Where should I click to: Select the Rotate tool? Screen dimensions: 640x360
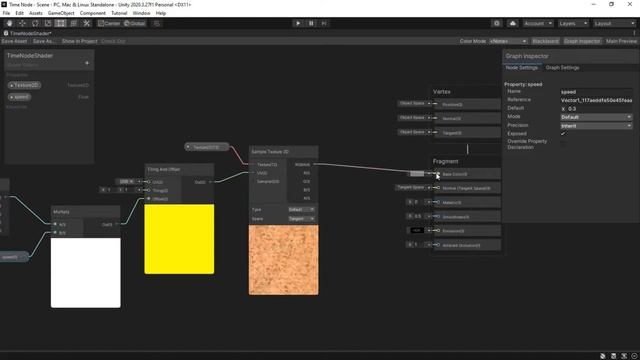point(35,23)
